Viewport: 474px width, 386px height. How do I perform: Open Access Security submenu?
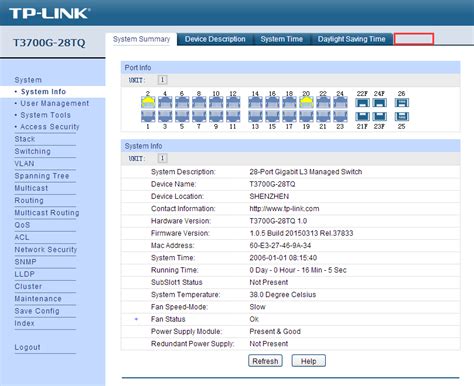point(50,127)
